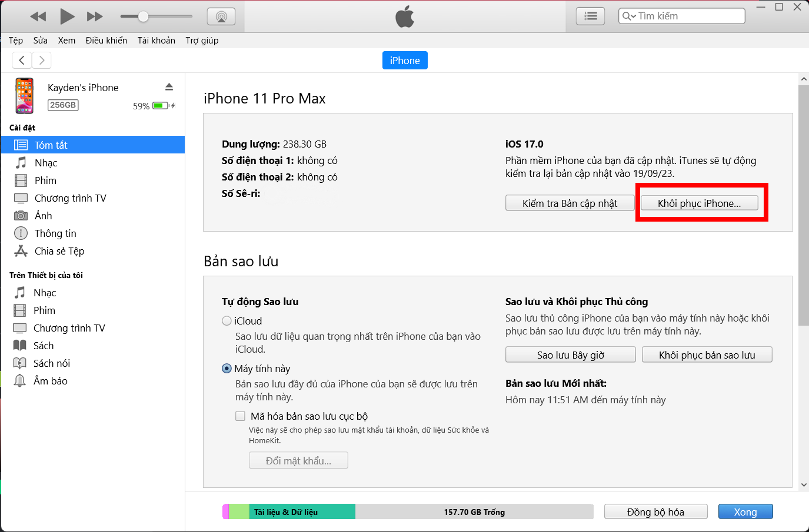Select the iCloud backup radio button
809x532 pixels.
[227, 321]
